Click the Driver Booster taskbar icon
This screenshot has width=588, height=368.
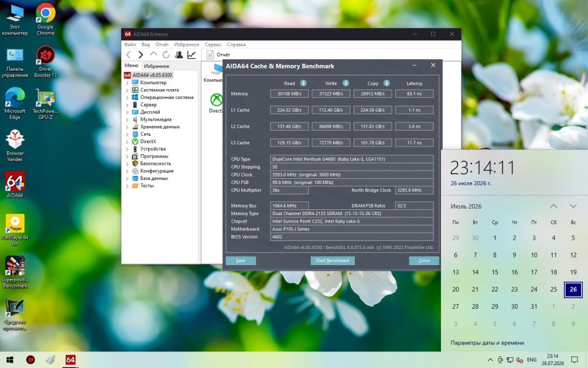(30, 360)
